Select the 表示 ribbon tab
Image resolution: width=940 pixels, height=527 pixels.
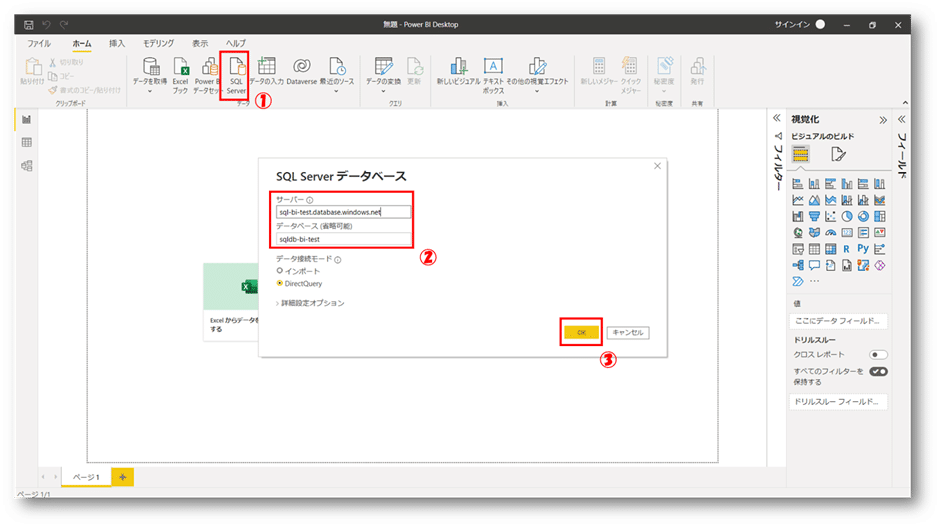point(200,44)
